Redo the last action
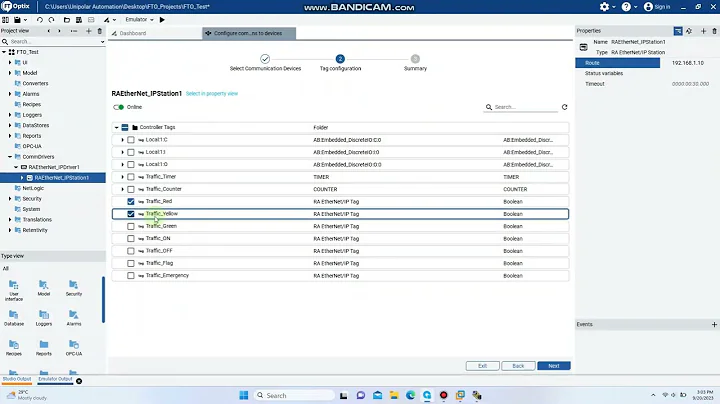 tap(51, 20)
